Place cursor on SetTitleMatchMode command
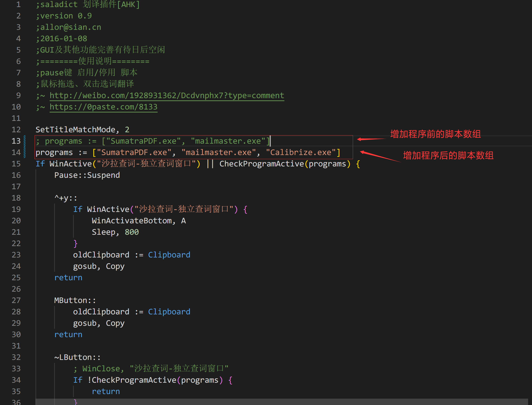This screenshot has height=405, width=532. coord(75,130)
